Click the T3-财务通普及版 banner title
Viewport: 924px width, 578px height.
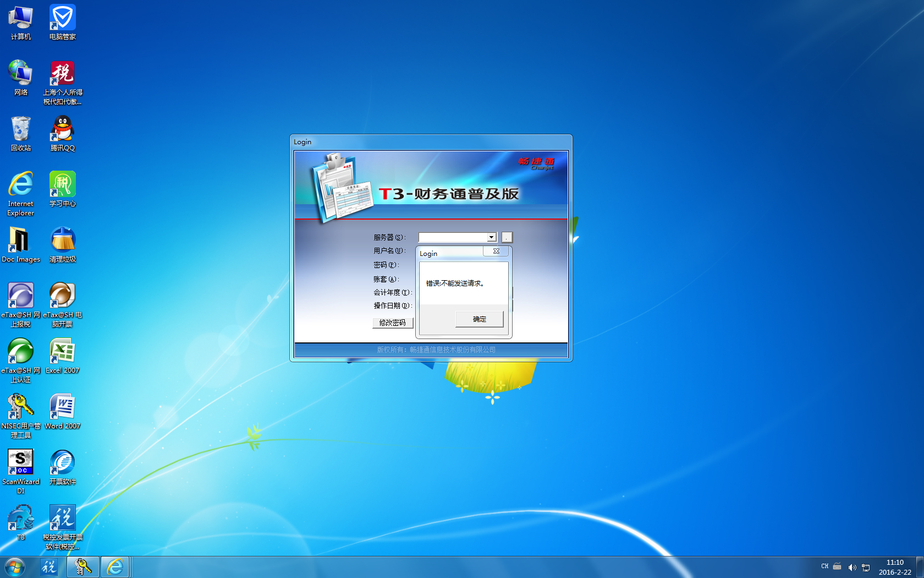(x=449, y=194)
